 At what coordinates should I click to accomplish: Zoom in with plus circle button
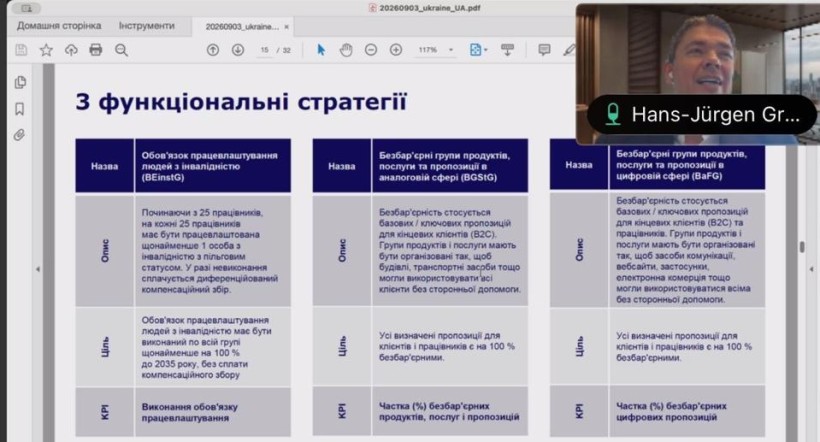[x=396, y=50]
